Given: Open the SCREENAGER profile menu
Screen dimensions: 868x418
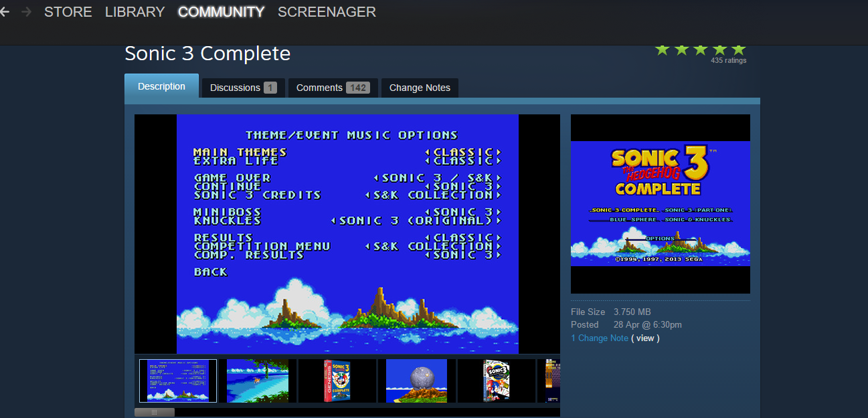Looking at the screenshot, I should 327,12.
